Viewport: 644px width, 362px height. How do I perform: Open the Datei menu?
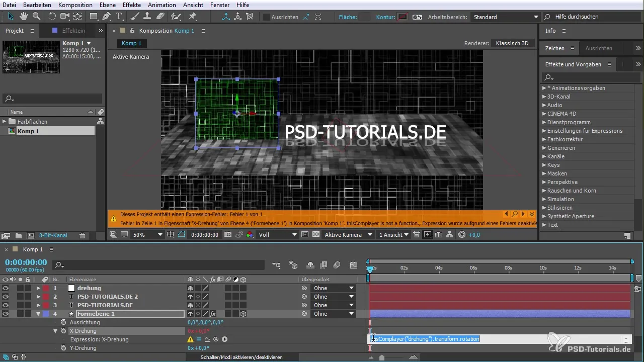point(10,5)
